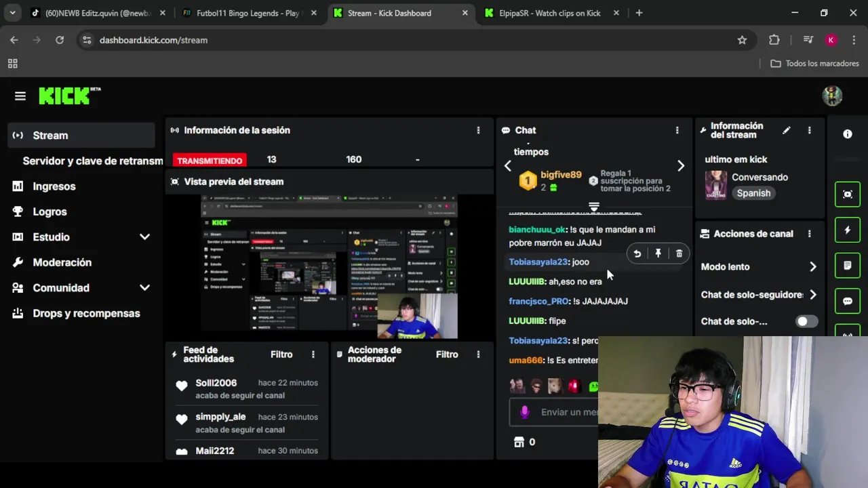Click the pink microphone icon in chat input

pyautogui.click(x=524, y=412)
